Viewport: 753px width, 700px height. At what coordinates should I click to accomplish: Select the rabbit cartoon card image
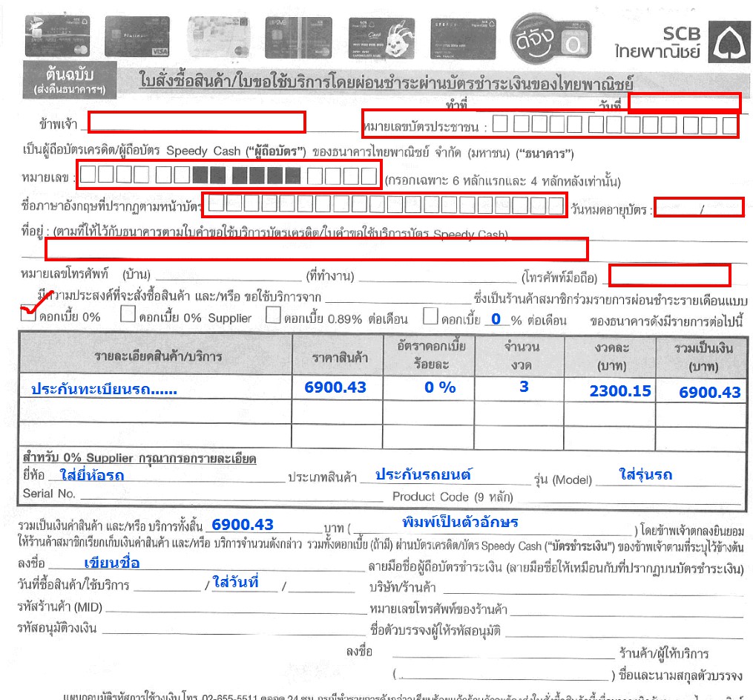382,39
